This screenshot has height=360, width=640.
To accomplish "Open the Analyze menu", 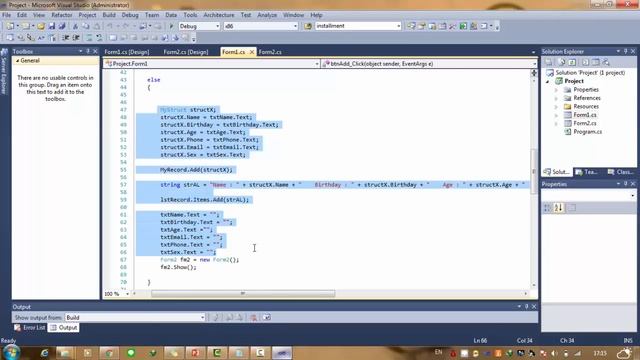I will coord(267,15).
